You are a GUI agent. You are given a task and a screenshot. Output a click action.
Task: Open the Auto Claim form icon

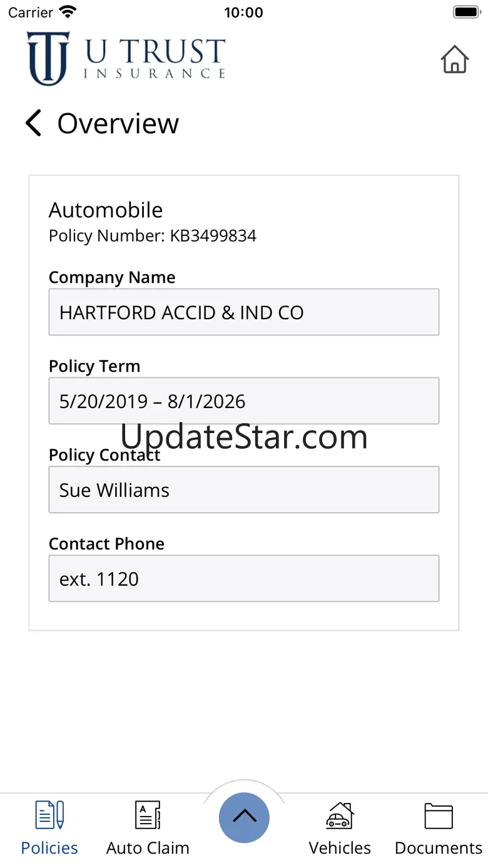(148, 815)
